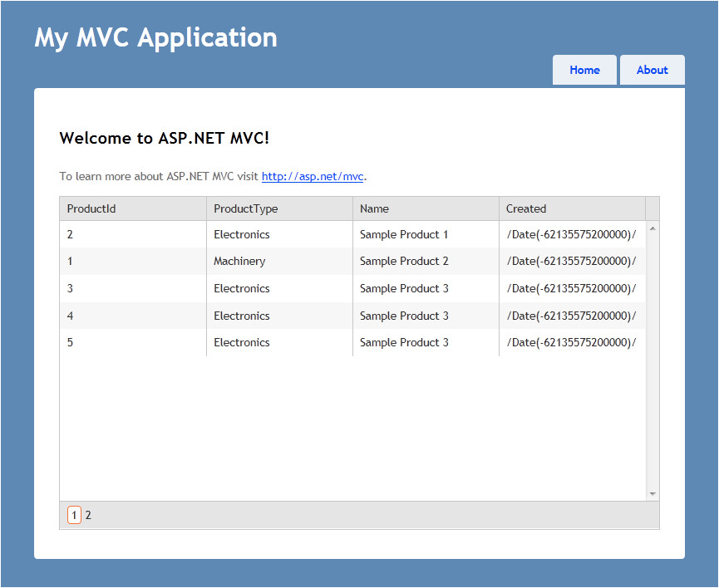The image size is (719, 588).
Task: Click Electronics in the ProductId 5 row
Action: [x=279, y=342]
